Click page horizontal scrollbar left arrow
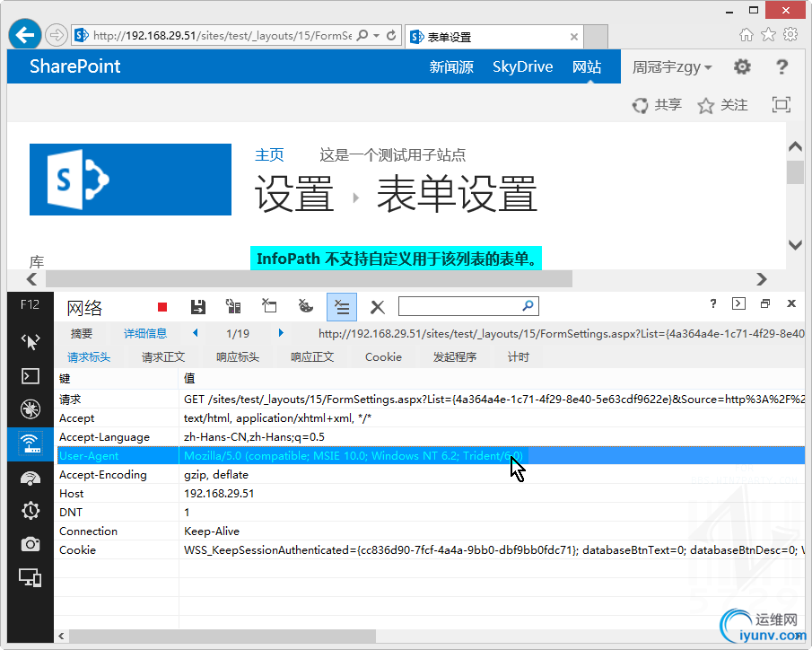The height and width of the screenshot is (650, 812). [32, 279]
